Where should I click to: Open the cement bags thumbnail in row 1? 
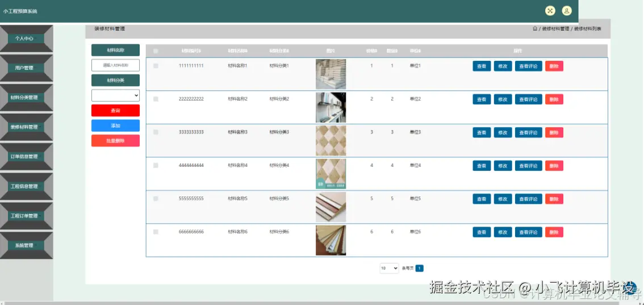331,74
